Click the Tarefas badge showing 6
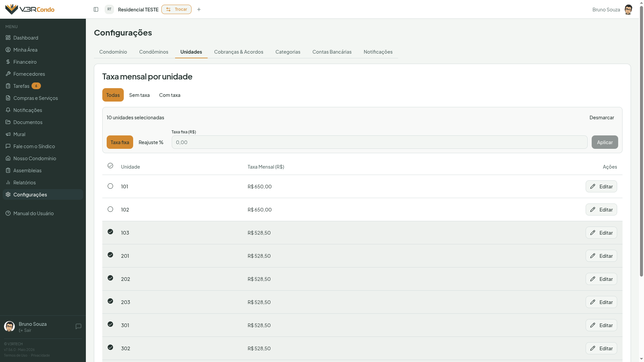 tap(36, 86)
